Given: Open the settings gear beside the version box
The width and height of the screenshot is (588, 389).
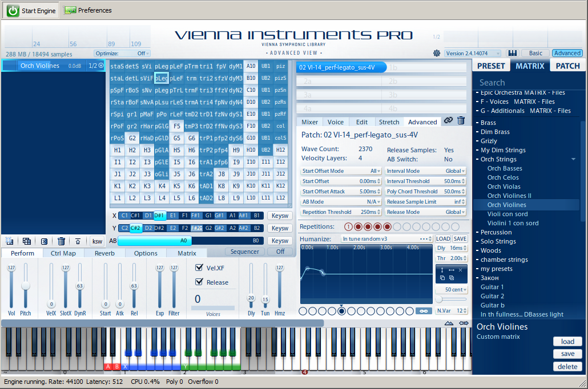Looking at the screenshot, I should click(437, 53).
